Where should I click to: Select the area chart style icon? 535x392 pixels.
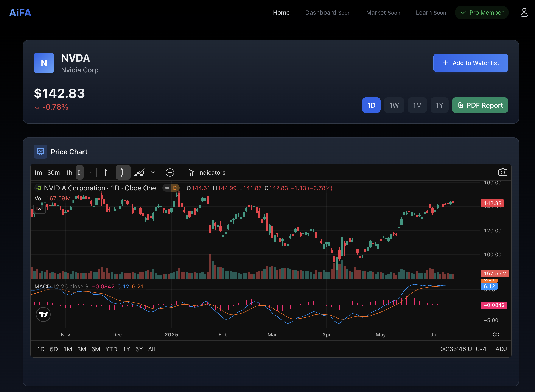140,173
